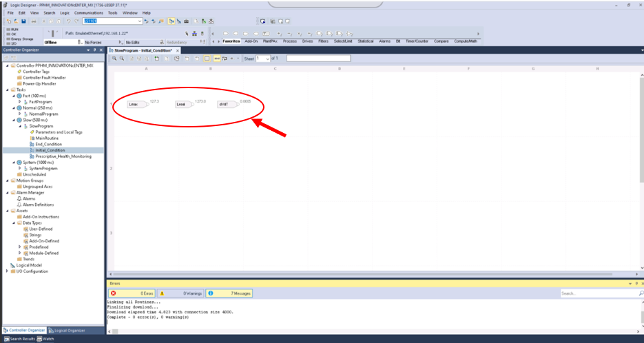This screenshot has height=343, width=644.
Task: Click the Who Active network icon beside the path
Action: click(194, 34)
